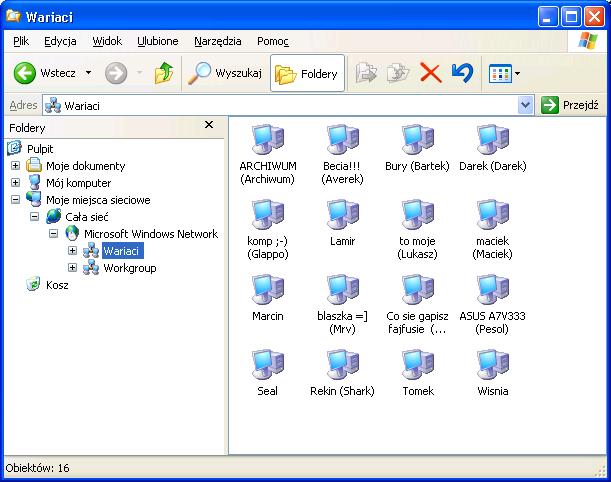Expand the Workgroup tree node
Viewport: 611px width, 482px height.
[73, 268]
